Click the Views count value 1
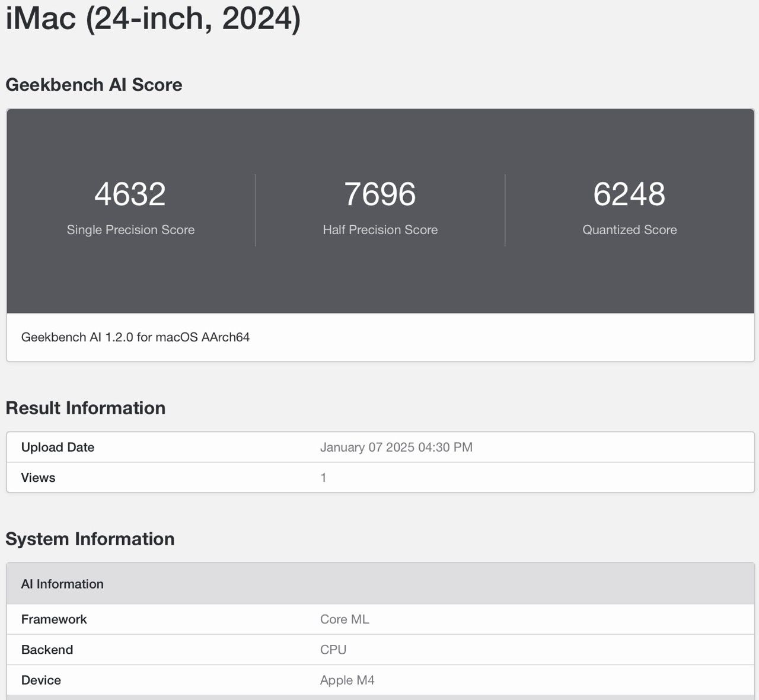This screenshot has height=700, width=759. click(323, 478)
